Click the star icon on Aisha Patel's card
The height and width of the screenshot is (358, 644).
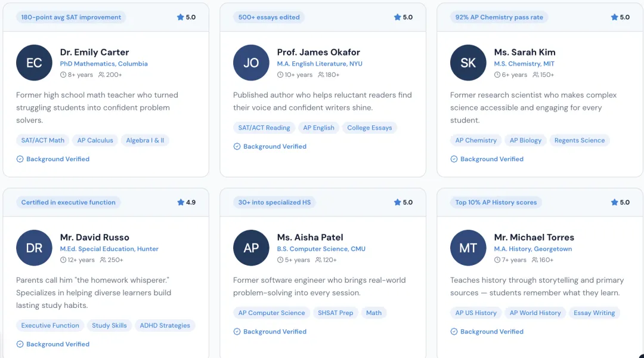397,202
